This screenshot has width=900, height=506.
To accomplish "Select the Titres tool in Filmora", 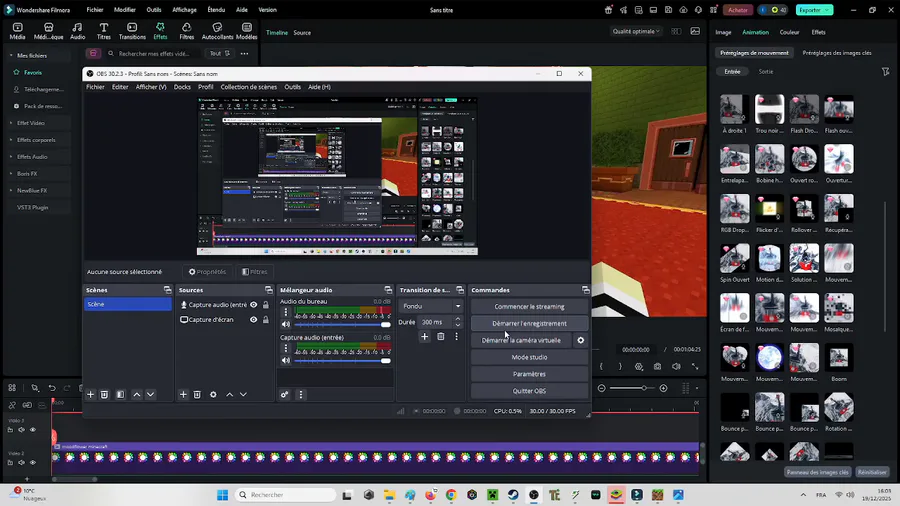I will tap(103, 31).
